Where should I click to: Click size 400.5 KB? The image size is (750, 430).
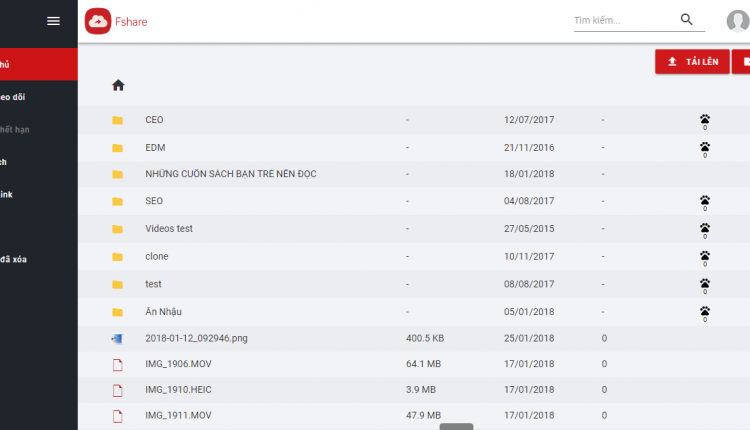(x=425, y=338)
